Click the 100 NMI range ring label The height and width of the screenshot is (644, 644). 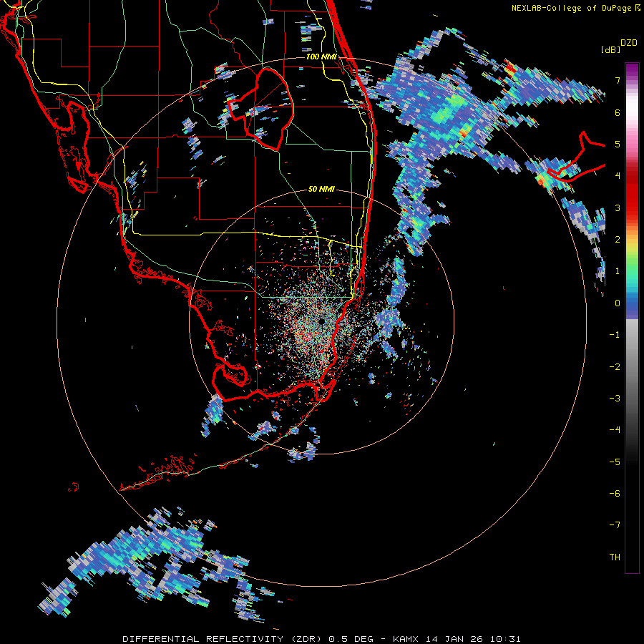click(x=321, y=57)
